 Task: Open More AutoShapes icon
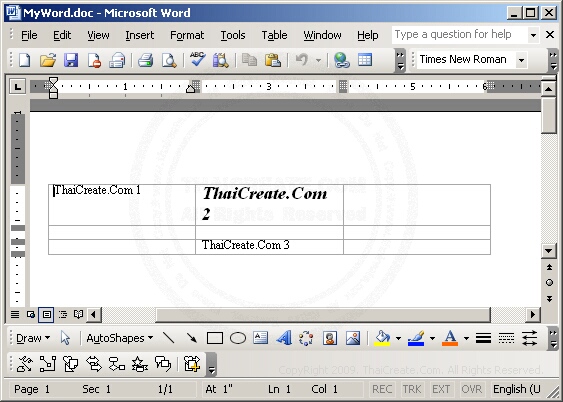(192, 364)
